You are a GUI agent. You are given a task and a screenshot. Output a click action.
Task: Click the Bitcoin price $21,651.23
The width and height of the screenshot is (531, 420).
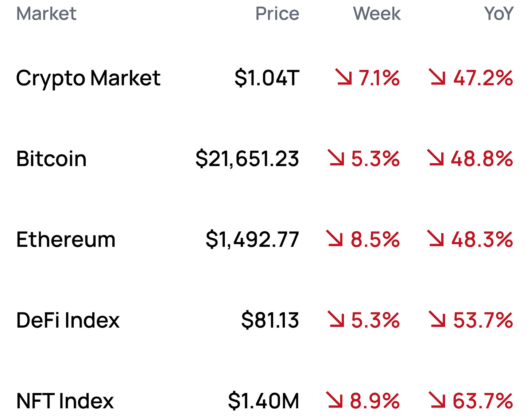247,159
